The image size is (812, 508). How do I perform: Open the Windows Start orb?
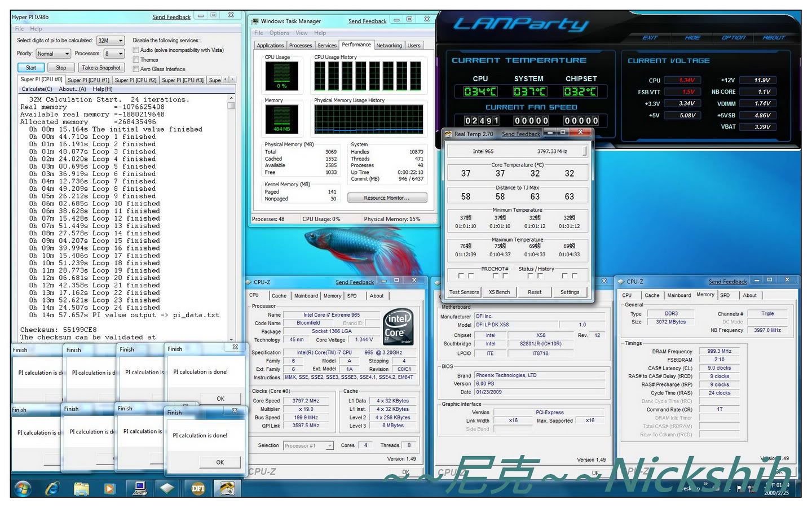pos(23,488)
